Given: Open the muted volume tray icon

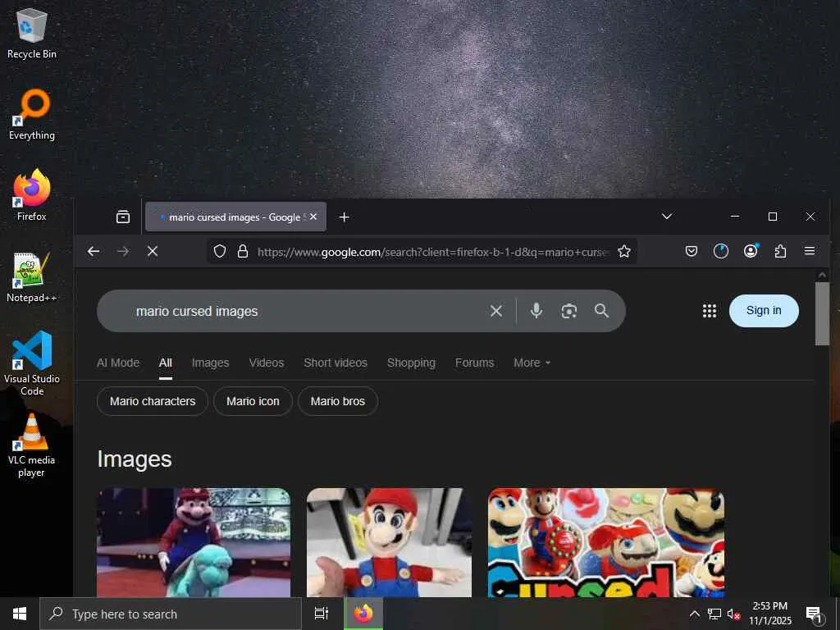Looking at the screenshot, I should click(x=733, y=614).
